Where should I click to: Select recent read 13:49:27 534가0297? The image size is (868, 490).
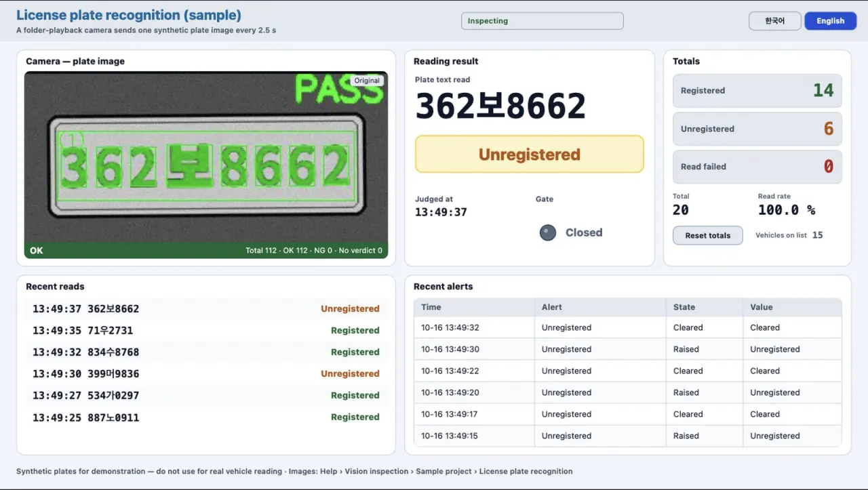(x=206, y=396)
